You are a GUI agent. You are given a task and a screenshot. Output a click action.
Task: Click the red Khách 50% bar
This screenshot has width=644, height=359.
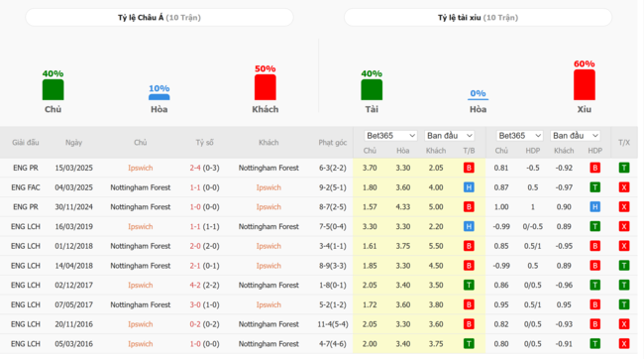266,87
